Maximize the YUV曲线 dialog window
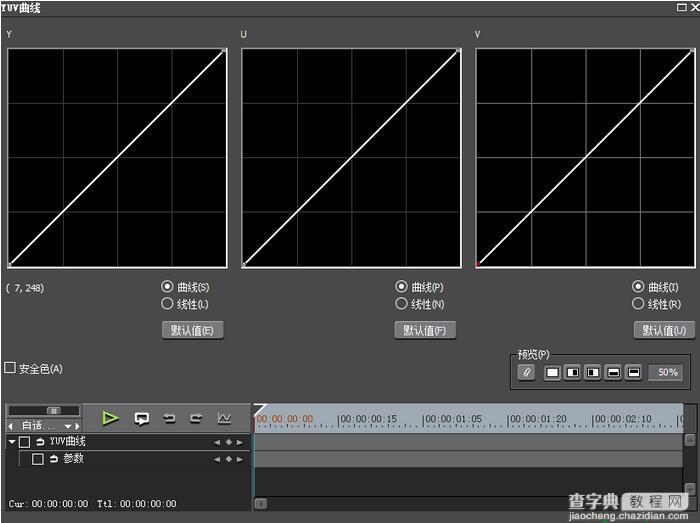The height and width of the screenshot is (523, 700). coord(681,7)
